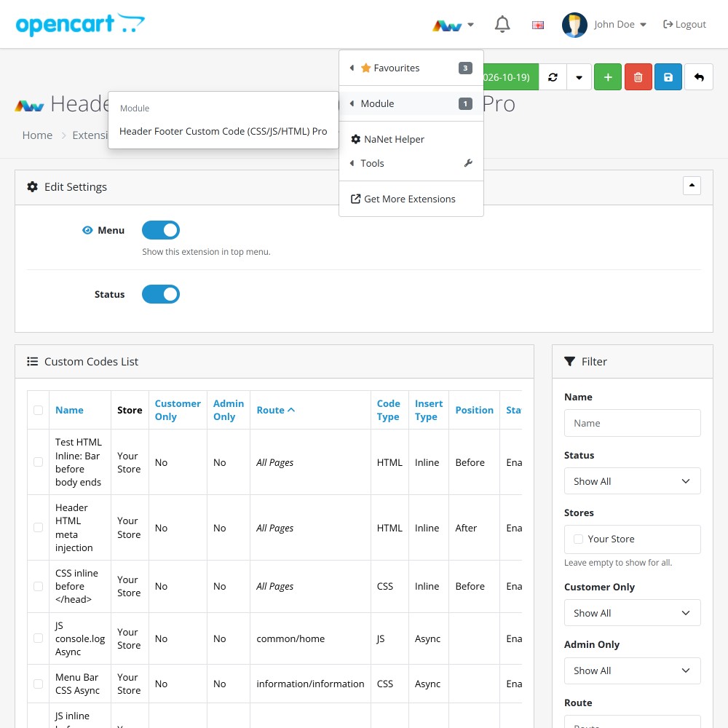Image resolution: width=728 pixels, height=728 pixels.
Task: Check the Header HTML meta injection checkbox
Action: pyautogui.click(x=38, y=527)
